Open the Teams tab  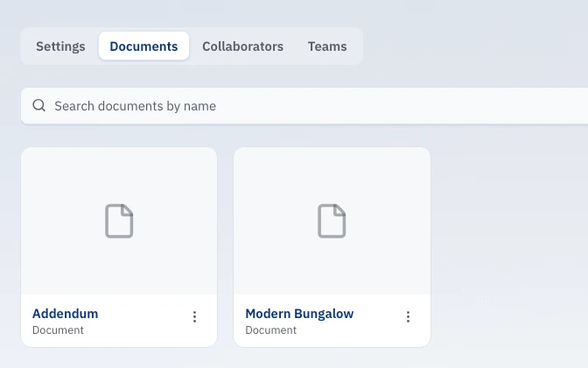pyautogui.click(x=327, y=46)
